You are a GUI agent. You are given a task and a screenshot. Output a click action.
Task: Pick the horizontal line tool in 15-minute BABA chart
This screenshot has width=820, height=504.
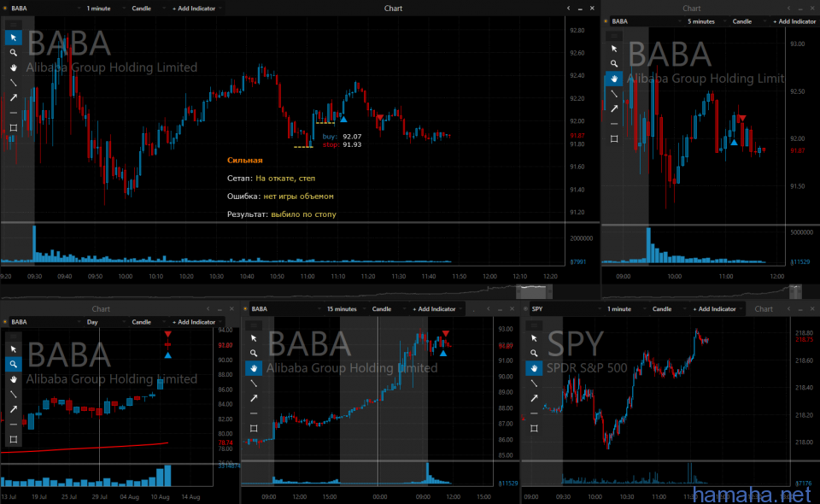(x=254, y=413)
